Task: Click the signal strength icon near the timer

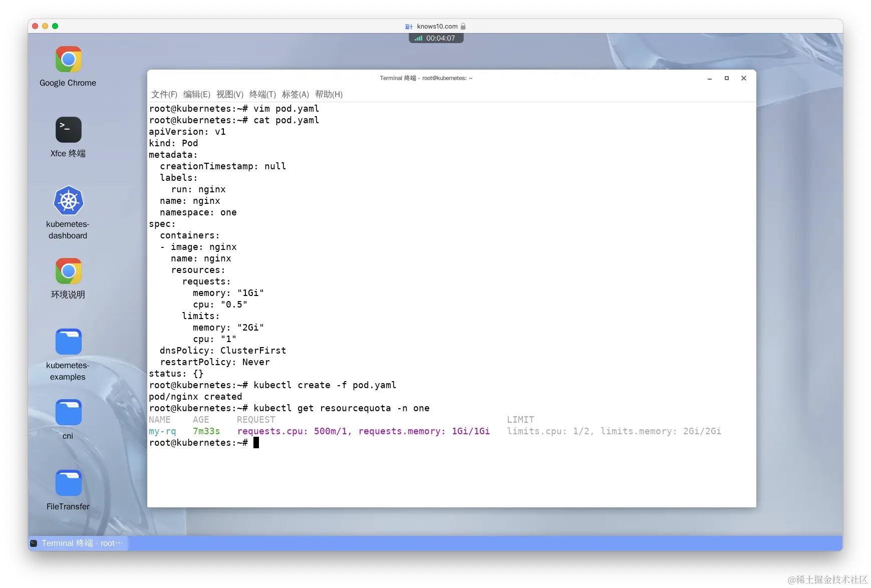Action: (419, 38)
